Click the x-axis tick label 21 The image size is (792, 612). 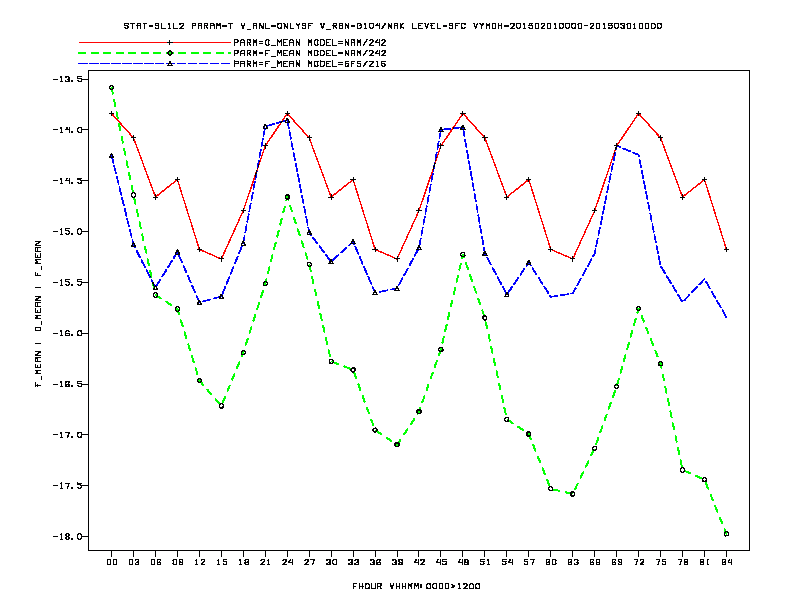pos(265,562)
